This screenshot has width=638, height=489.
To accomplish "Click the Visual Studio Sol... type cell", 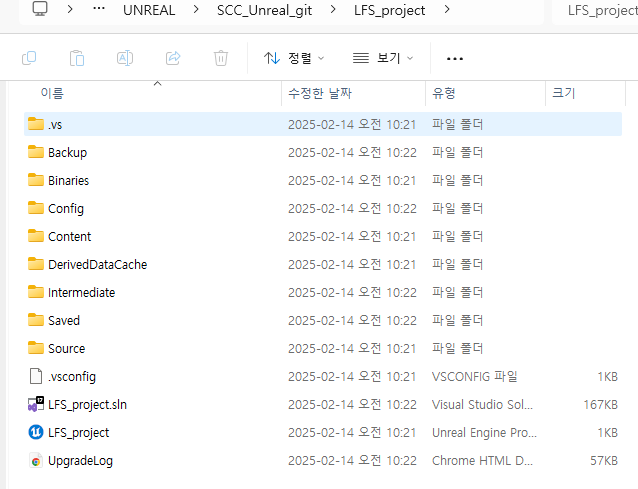I will tap(482, 405).
